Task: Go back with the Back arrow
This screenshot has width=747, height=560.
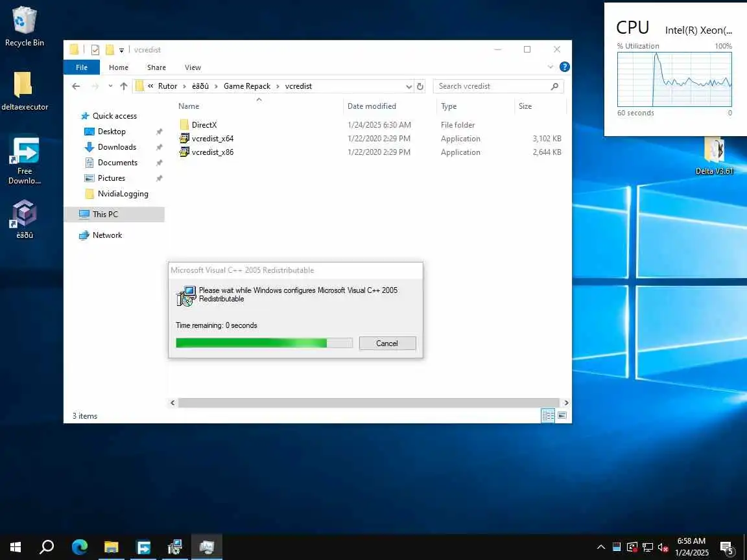Action: pyautogui.click(x=76, y=86)
